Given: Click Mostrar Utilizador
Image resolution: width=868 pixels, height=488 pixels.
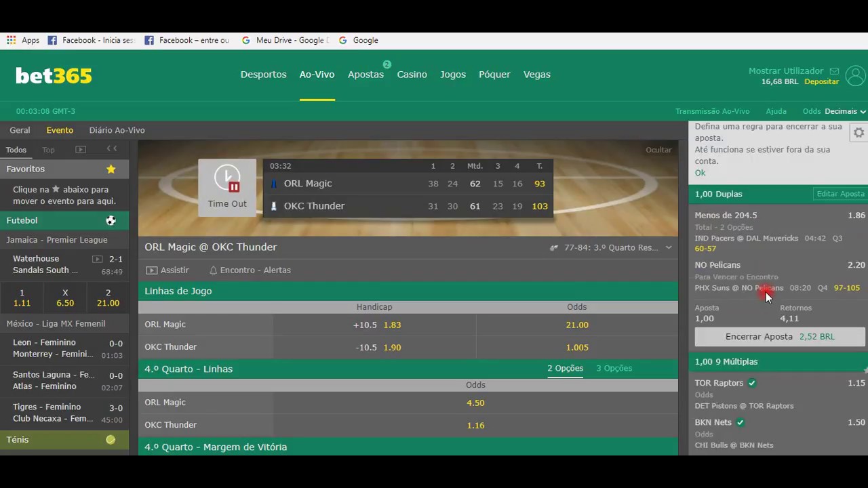Looking at the screenshot, I should 785,70.
